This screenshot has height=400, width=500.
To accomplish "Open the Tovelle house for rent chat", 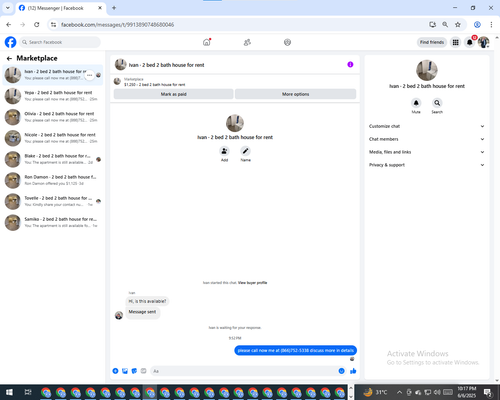I will (53, 201).
